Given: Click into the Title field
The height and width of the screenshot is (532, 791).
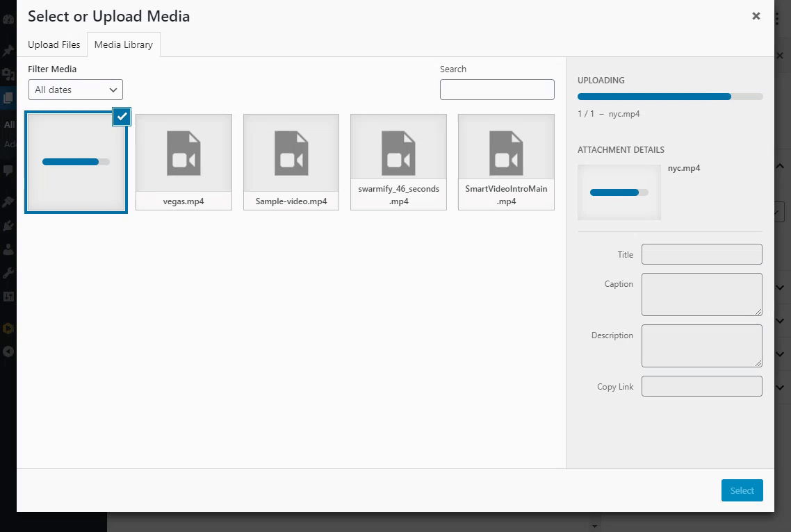Looking at the screenshot, I should point(701,254).
